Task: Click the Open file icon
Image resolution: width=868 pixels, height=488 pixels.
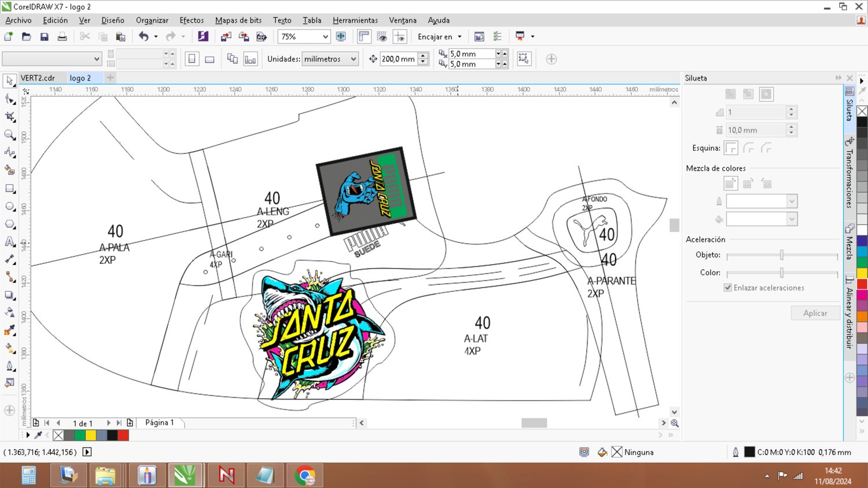Action: pyautogui.click(x=27, y=36)
